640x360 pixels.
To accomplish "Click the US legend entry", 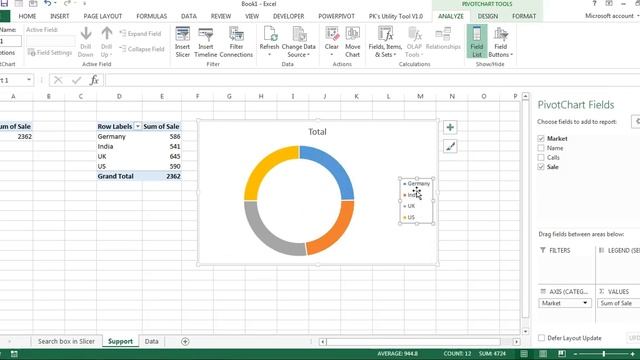I will (x=409, y=218).
